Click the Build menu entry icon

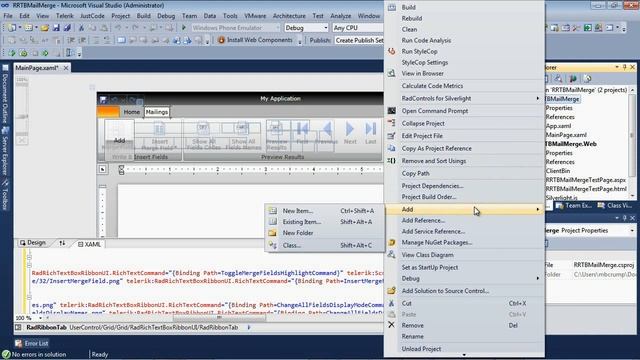[392, 7]
